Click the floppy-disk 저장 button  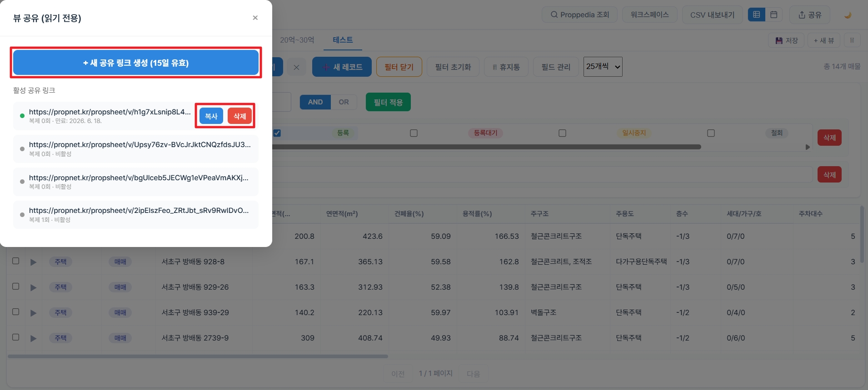click(787, 40)
